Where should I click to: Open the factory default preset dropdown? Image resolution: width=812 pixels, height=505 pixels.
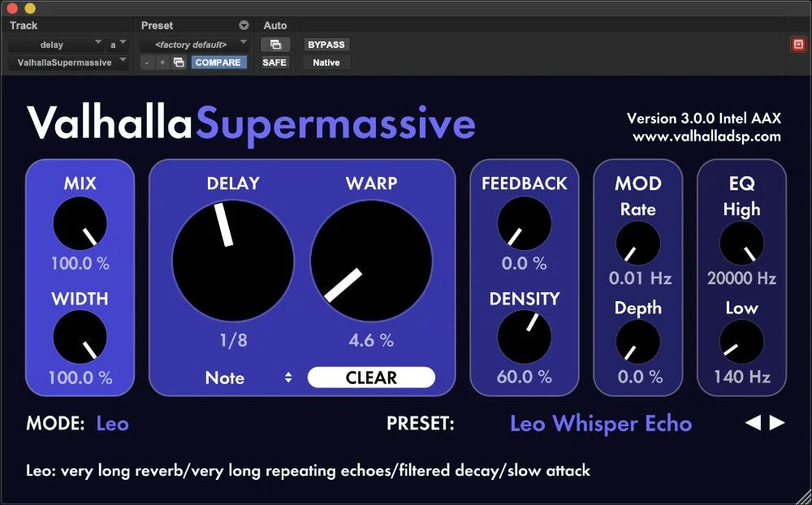[194, 45]
